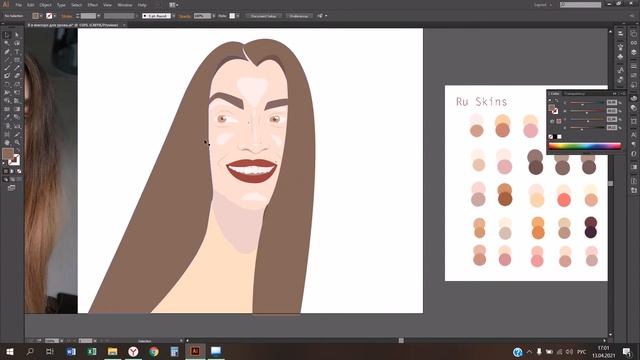
Task: Select the Shape Builder tool
Action: click(x=7, y=100)
